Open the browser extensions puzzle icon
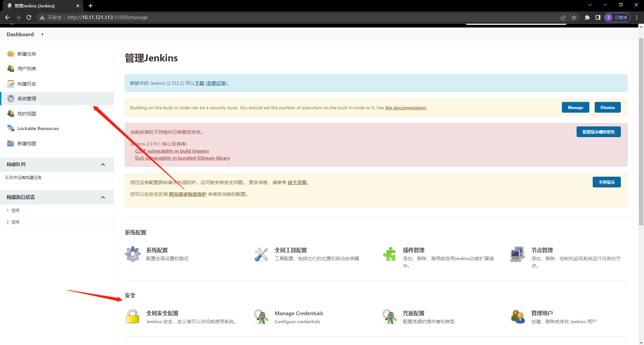 coord(587,17)
